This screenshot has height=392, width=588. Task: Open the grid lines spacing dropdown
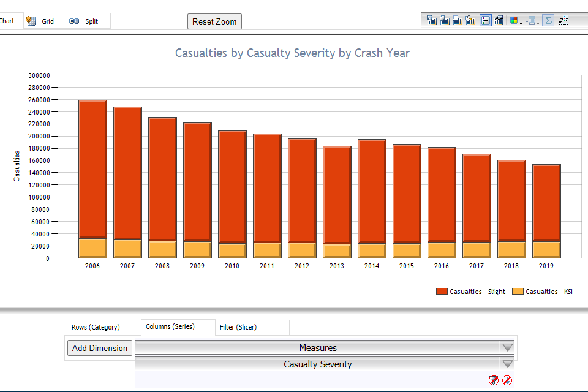(533, 20)
